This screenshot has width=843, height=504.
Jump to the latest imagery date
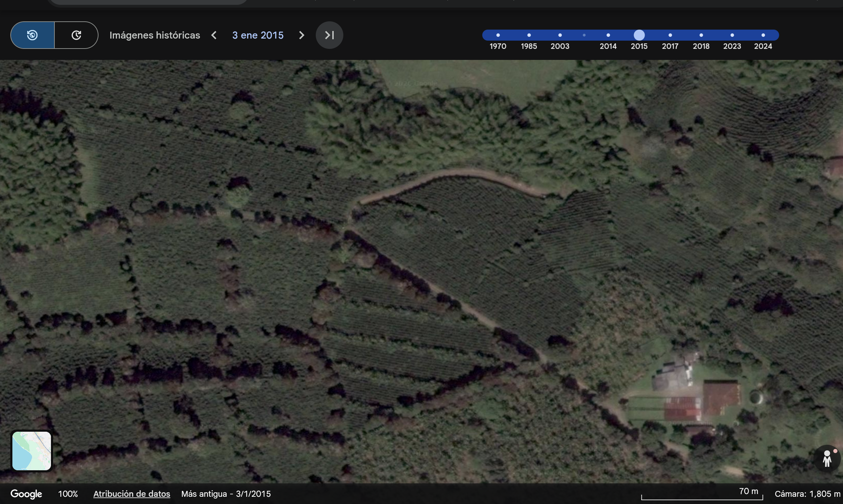[329, 35]
